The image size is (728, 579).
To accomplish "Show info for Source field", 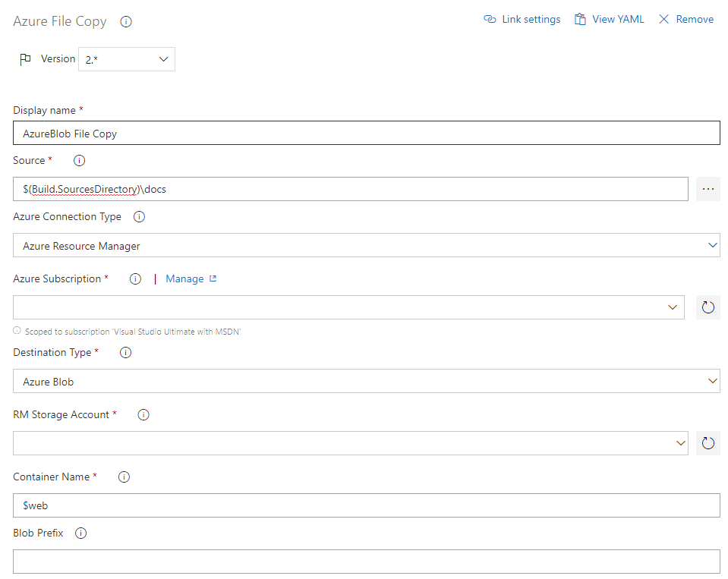I will [80, 161].
